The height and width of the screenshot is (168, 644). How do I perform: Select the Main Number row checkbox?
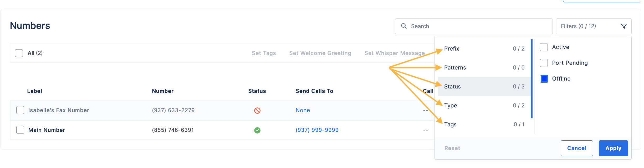20,130
